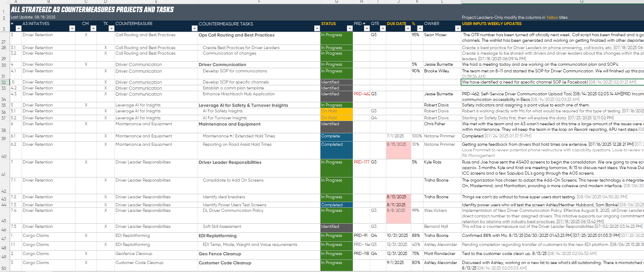Select 'Create Best Practices for Driver Leaders' cell

point(259,48)
